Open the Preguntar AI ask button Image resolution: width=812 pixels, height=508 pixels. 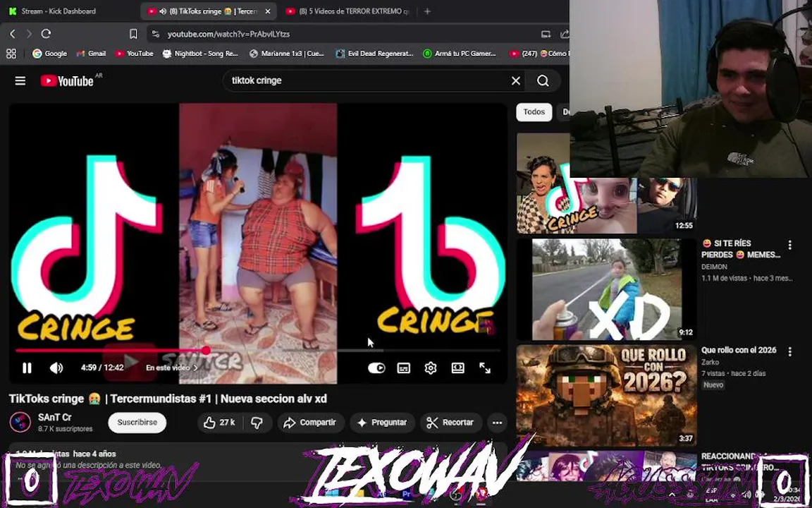382,423
